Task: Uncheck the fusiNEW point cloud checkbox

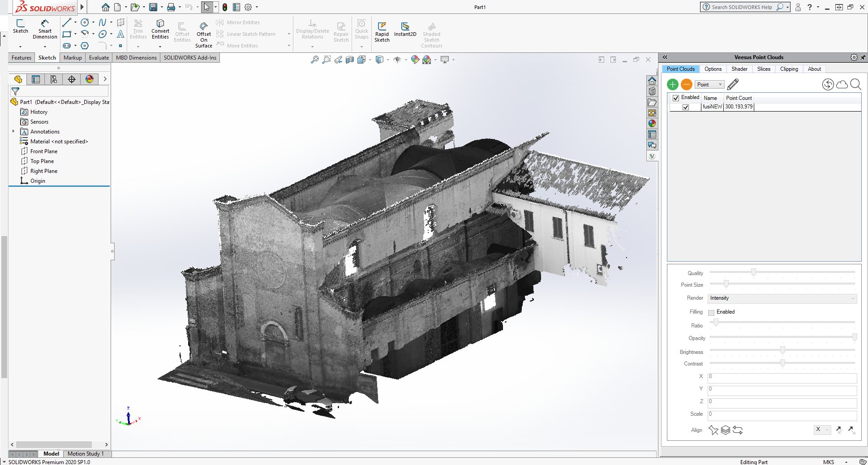Action: tap(685, 107)
